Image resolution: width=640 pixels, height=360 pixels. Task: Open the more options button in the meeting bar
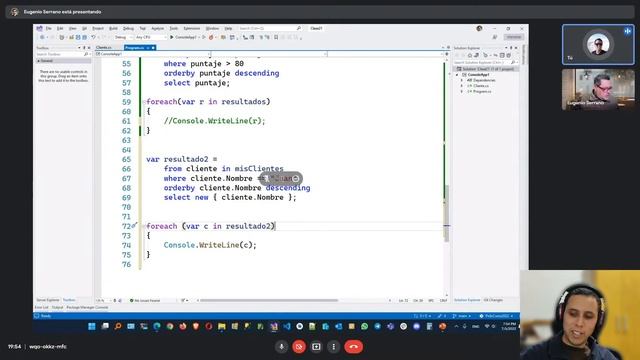333,347
